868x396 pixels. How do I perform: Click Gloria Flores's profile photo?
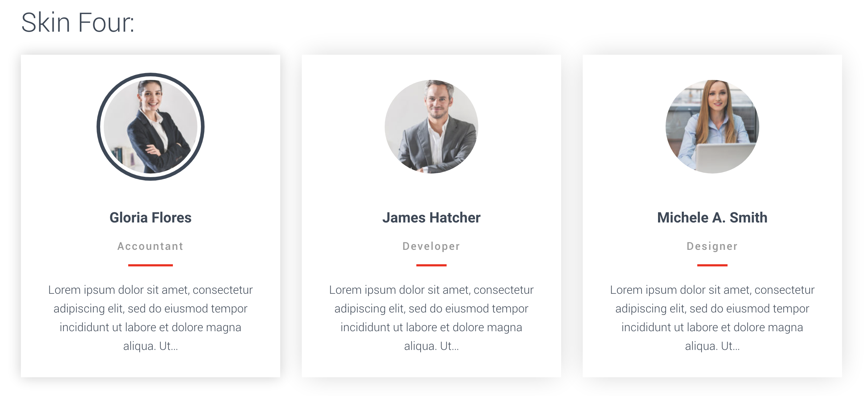[x=151, y=127]
